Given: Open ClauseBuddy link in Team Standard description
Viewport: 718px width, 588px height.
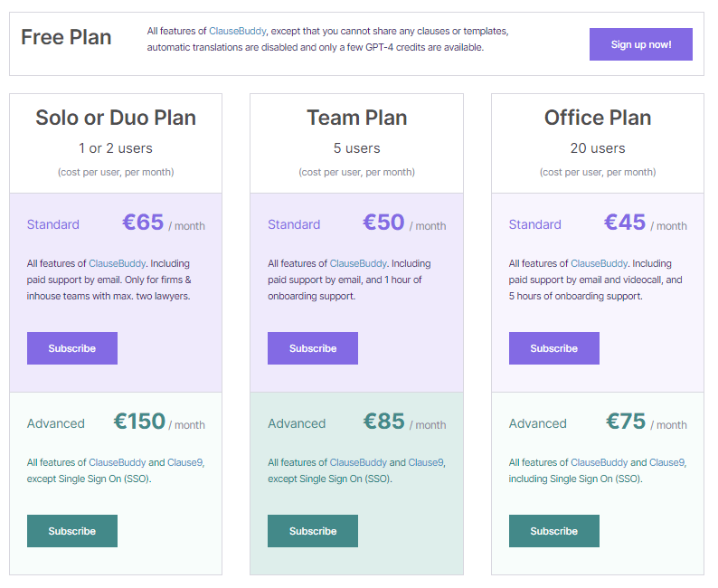Looking at the screenshot, I should pos(358,263).
